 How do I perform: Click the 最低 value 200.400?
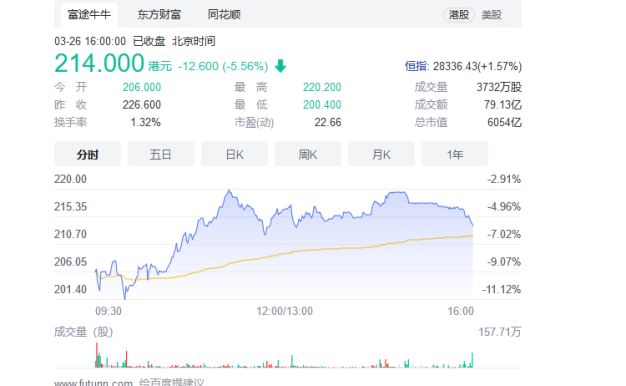(322, 105)
